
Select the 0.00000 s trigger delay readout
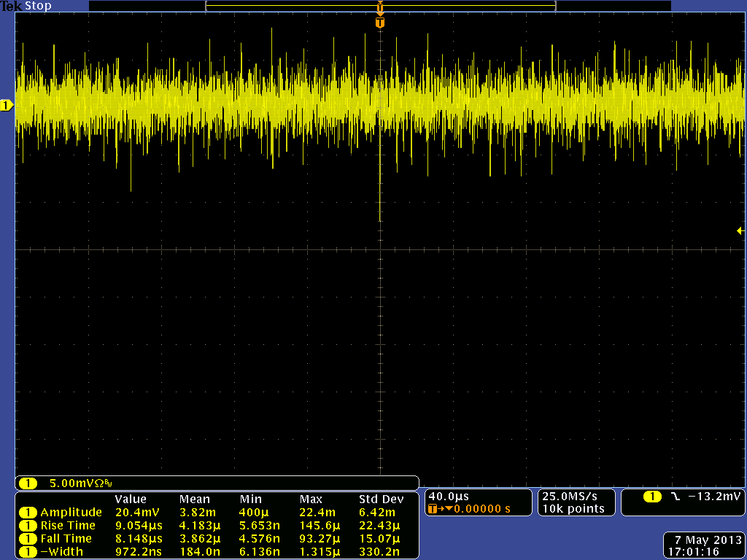pyautogui.click(x=481, y=508)
